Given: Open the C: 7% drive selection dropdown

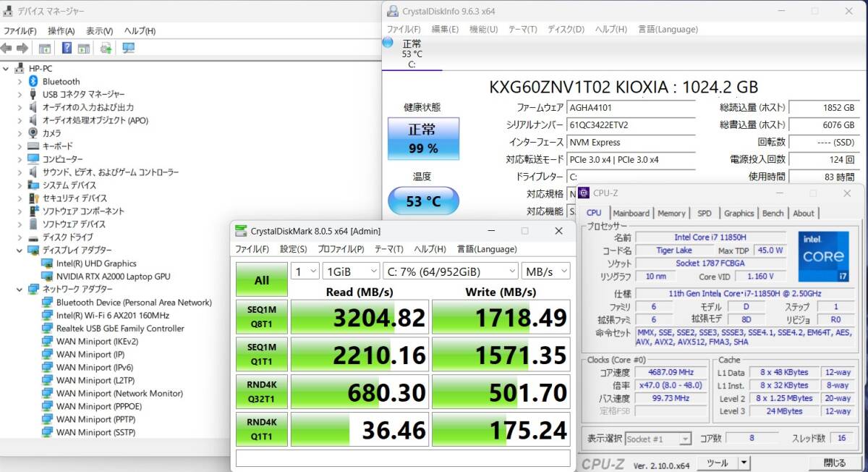Looking at the screenshot, I should [x=450, y=271].
